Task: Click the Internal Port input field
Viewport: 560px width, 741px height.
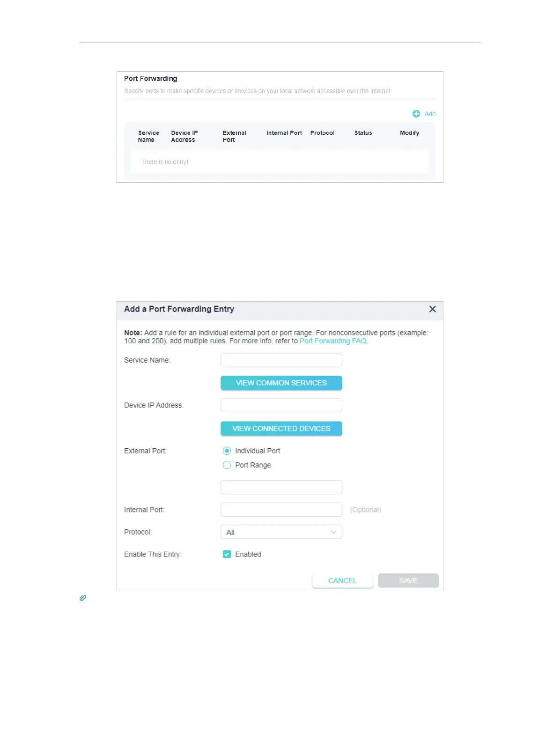Action: pyautogui.click(x=281, y=510)
